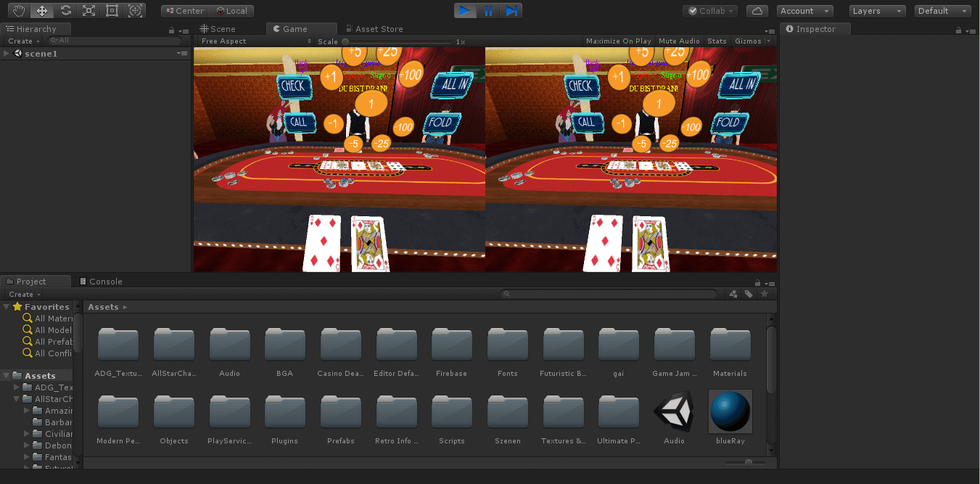Screen dimensions: 980x484
Task: Toggle the Hierarchy panel lock
Action: 171,30
